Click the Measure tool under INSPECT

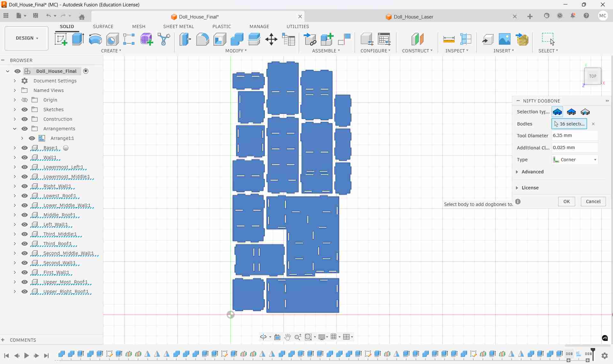[449, 39]
